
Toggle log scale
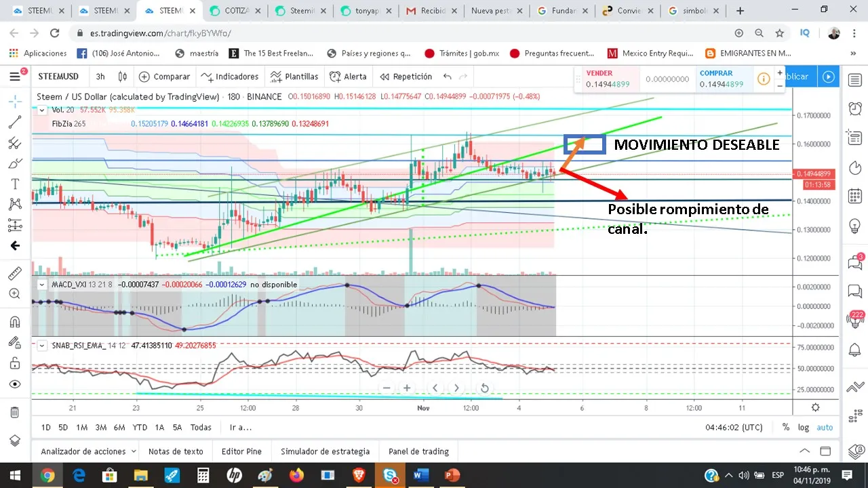click(804, 428)
